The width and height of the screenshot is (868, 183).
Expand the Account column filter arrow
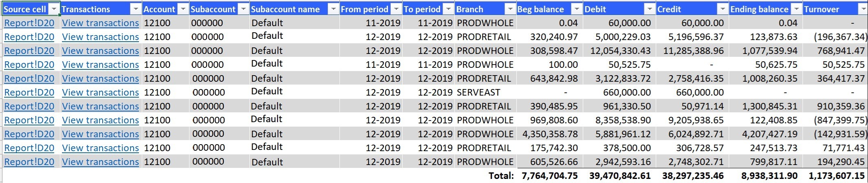click(x=183, y=9)
